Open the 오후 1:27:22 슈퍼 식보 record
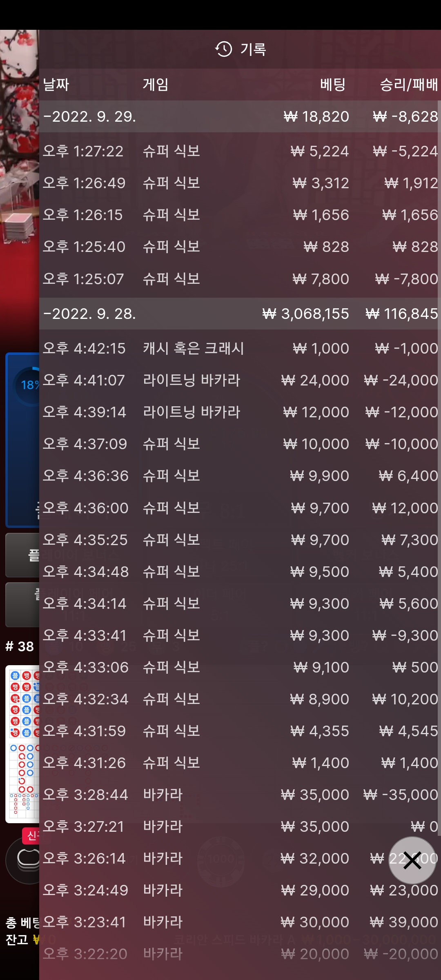The width and height of the screenshot is (441, 980). [x=240, y=151]
